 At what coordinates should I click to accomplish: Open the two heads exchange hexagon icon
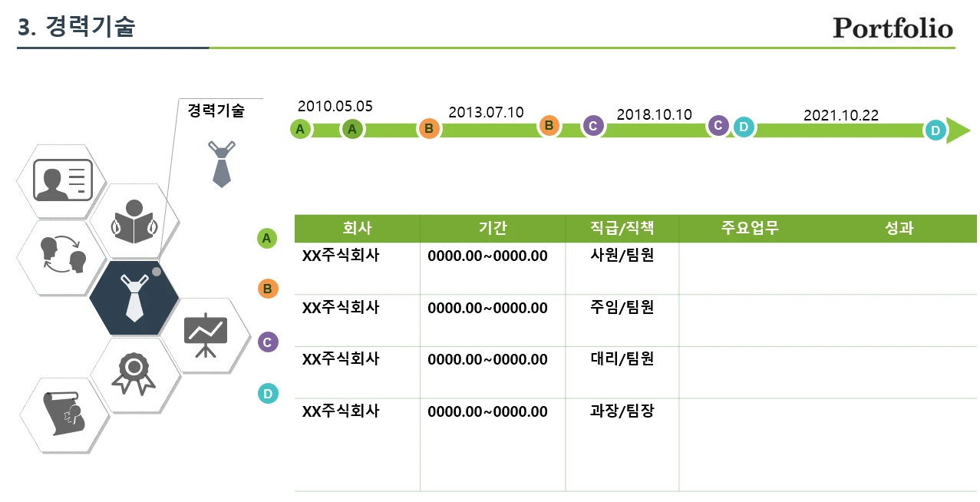[x=62, y=256]
